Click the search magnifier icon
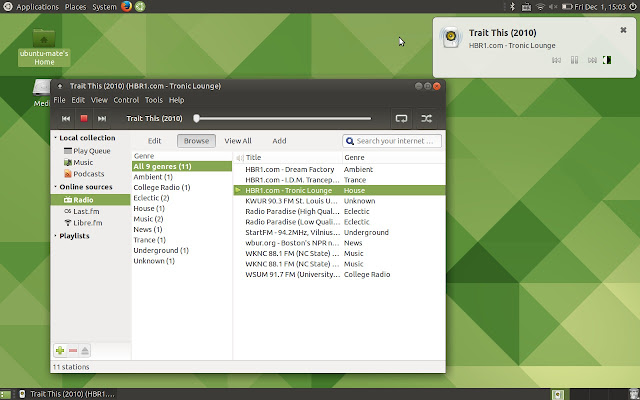The image size is (640, 400). coord(349,141)
